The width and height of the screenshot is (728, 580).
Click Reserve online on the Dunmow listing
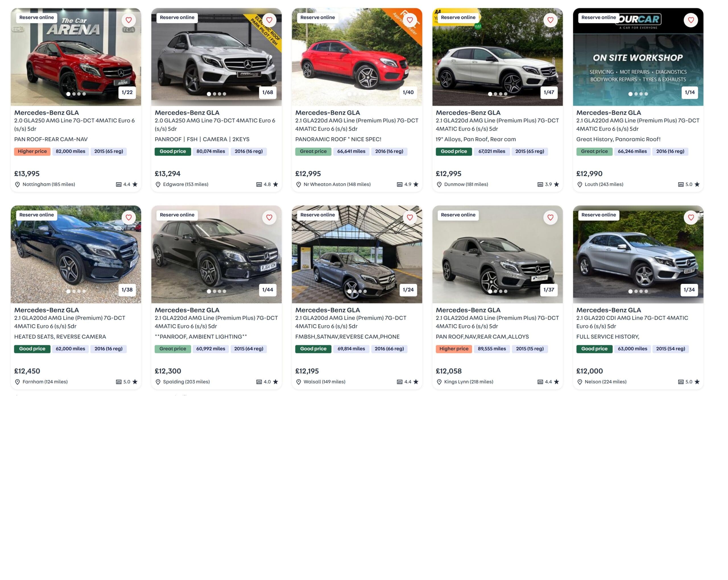pyautogui.click(x=458, y=18)
